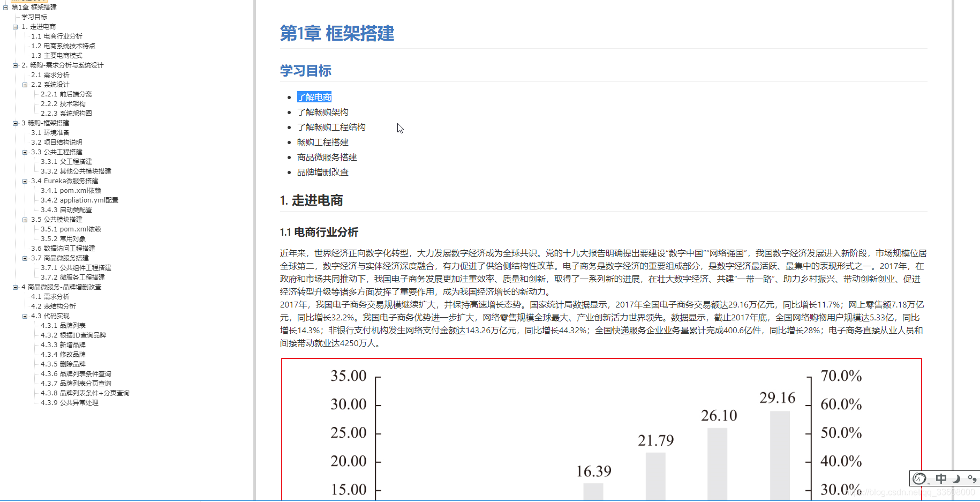Image resolution: width=980 pixels, height=502 pixels.
Task: Collapse the 3.3 公共工程搭建 node
Action: point(25,152)
